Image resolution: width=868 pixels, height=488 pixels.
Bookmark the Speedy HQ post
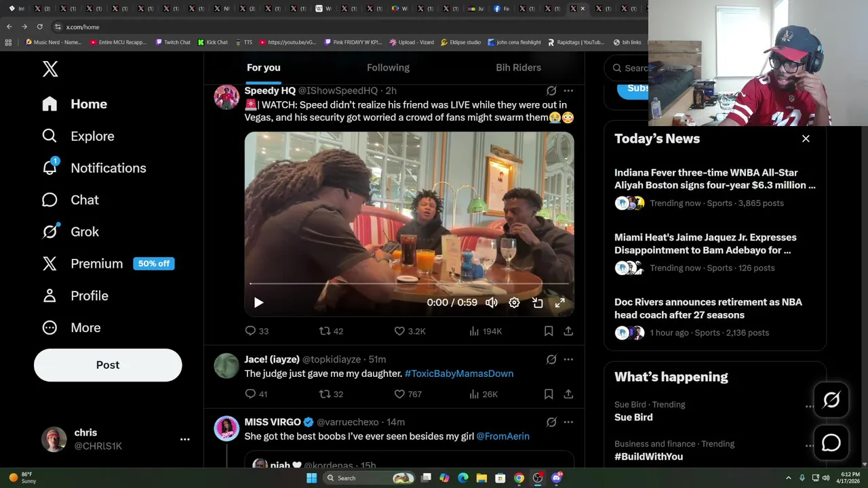(x=549, y=331)
